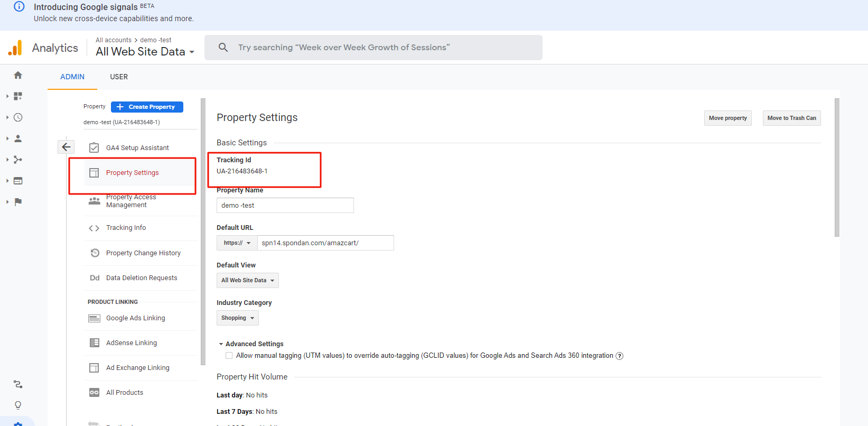This screenshot has height=426, width=868.
Task: Click the property column scrollbar
Action: pos(203,231)
